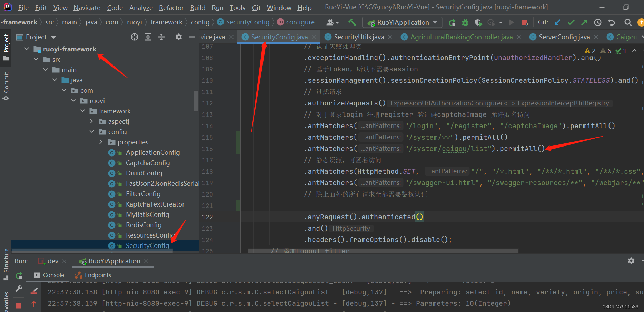Image resolution: width=644 pixels, height=312 pixels.
Task: Click the project tree vertical scrollbar
Action: pyautogui.click(x=196, y=100)
